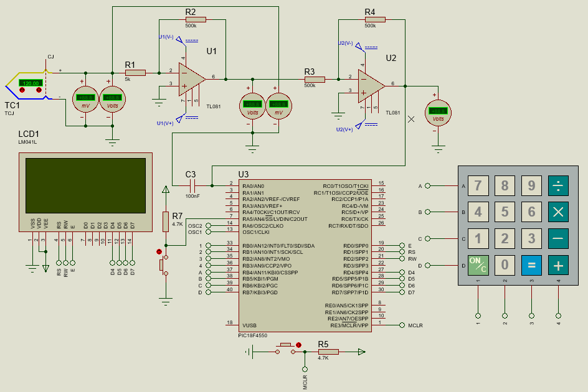Select the OSC2 terminal label
588x392 pixels.
click(195, 226)
